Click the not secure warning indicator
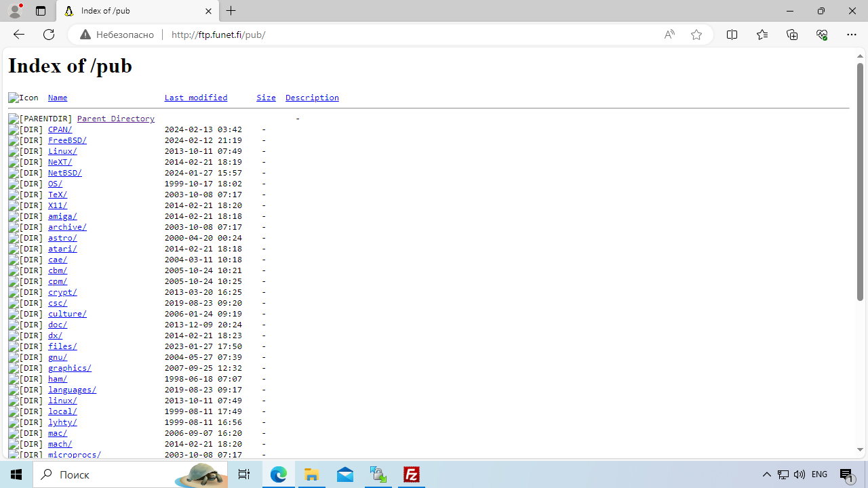 coord(117,35)
